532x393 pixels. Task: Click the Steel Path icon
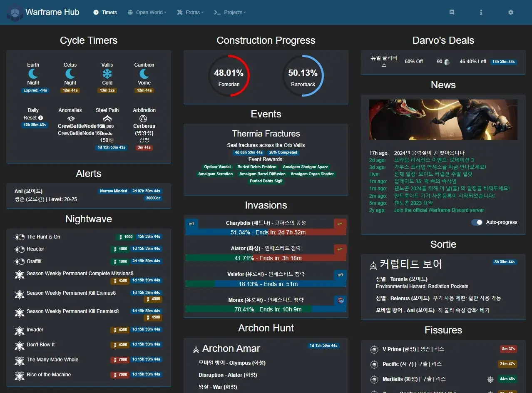coord(107,119)
